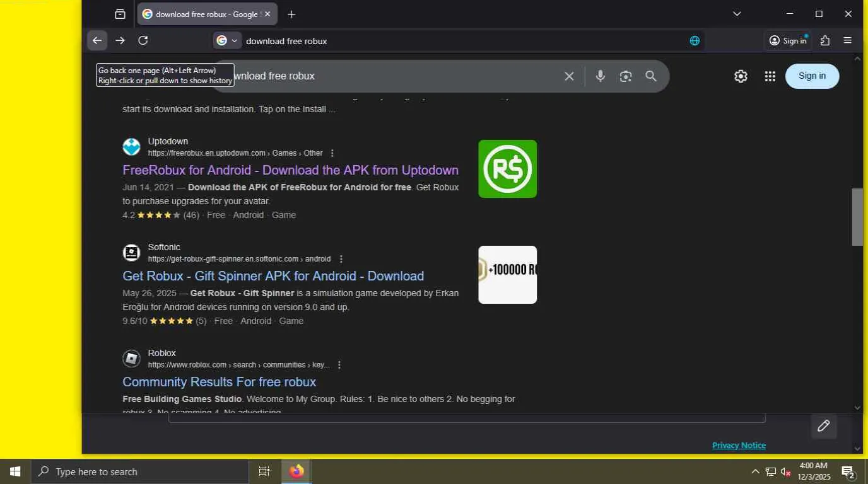Open the taskbar clock showing 4:00 AM
This screenshot has width=868, height=484.
(814, 471)
